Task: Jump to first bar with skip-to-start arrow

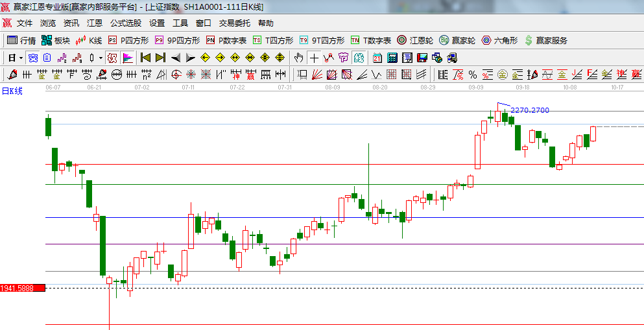Action: pos(145,58)
